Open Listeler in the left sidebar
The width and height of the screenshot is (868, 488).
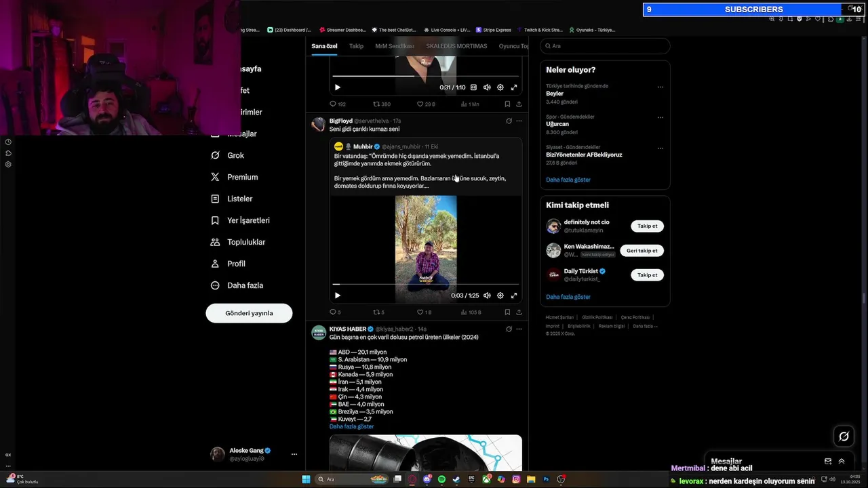coord(231,199)
